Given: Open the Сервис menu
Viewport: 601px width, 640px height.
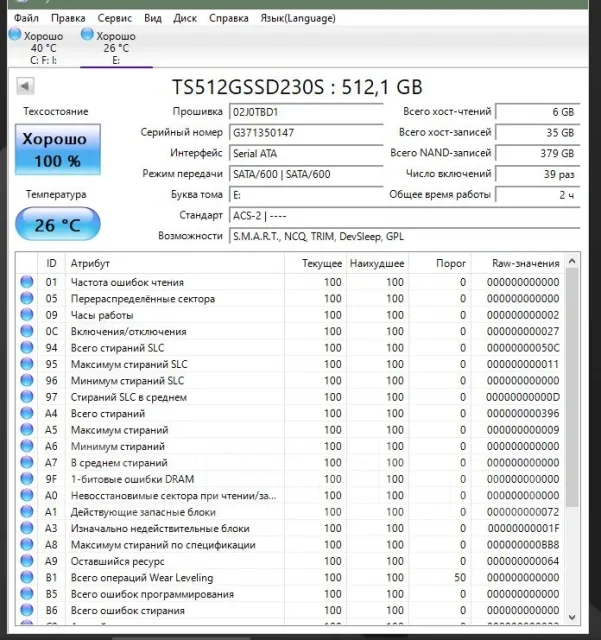Looking at the screenshot, I should click(x=115, y=18).
